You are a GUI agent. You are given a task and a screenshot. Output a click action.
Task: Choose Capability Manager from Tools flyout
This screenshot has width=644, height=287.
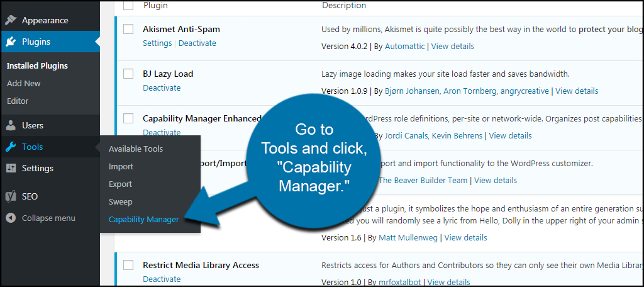[x=144, y=220]
